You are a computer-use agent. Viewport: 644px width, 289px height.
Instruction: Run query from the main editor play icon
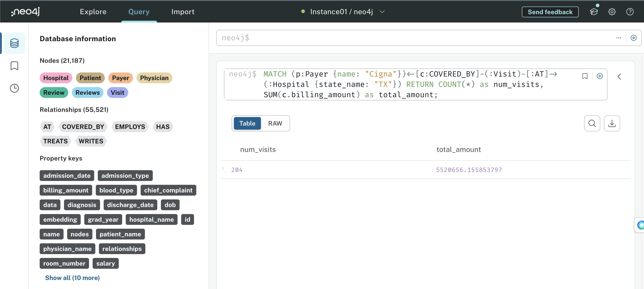coord(633,38)
